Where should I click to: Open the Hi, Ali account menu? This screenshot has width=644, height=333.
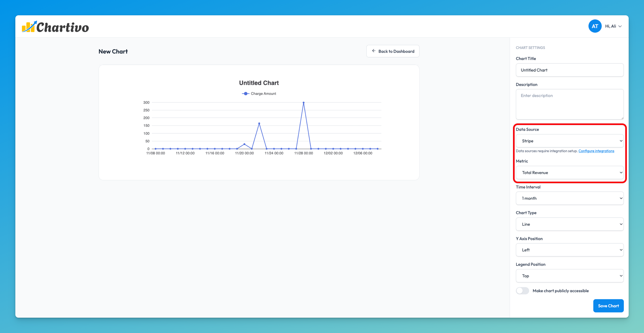[613, 26]
